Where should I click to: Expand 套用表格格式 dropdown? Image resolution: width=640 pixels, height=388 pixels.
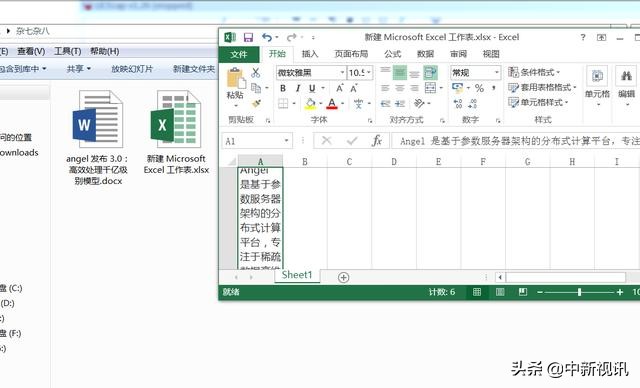point(542,87)
